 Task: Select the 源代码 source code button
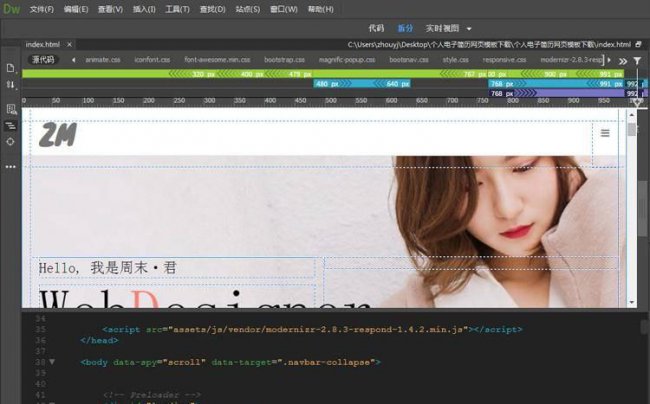pos(43,60)
